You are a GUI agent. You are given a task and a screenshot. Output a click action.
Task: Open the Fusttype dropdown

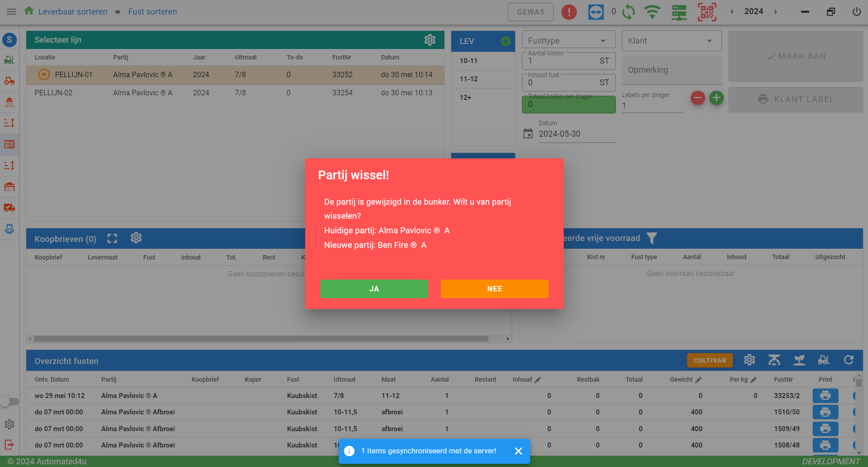coord(568,41)
